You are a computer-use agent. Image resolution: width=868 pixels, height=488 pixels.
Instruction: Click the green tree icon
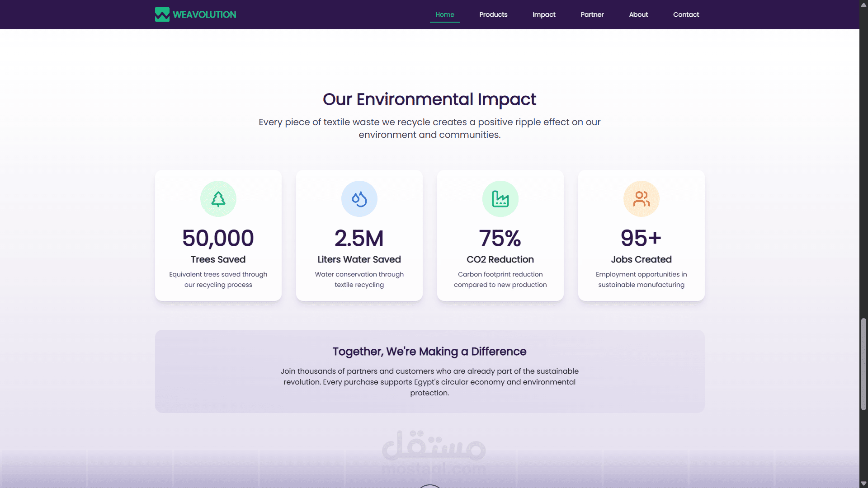[218, 199]
